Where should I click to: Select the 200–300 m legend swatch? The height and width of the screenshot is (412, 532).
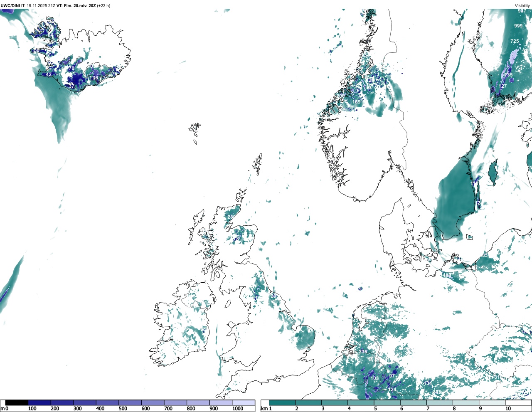62,402
